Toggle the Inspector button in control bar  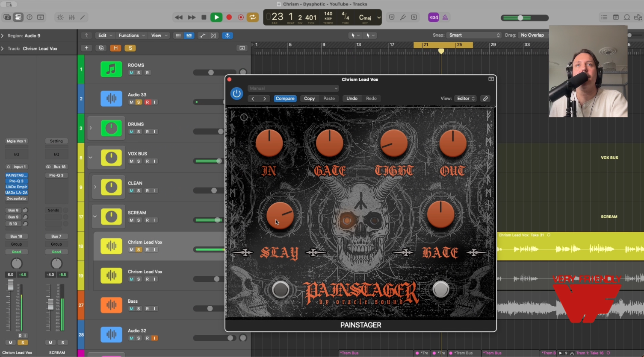(x=18, y=18)
